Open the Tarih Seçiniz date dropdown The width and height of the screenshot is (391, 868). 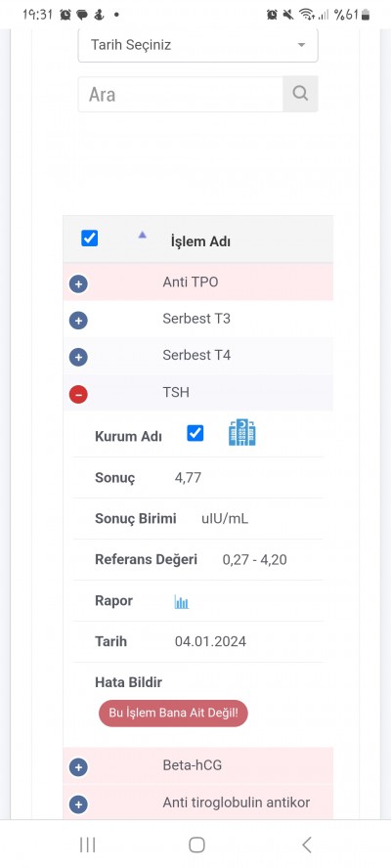tap(197, 45)
